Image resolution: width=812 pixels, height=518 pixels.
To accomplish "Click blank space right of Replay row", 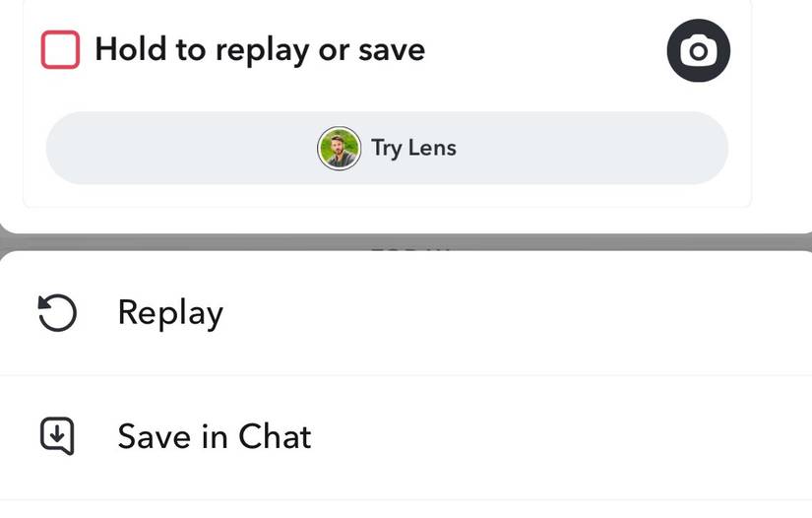I will pos(591,313).
